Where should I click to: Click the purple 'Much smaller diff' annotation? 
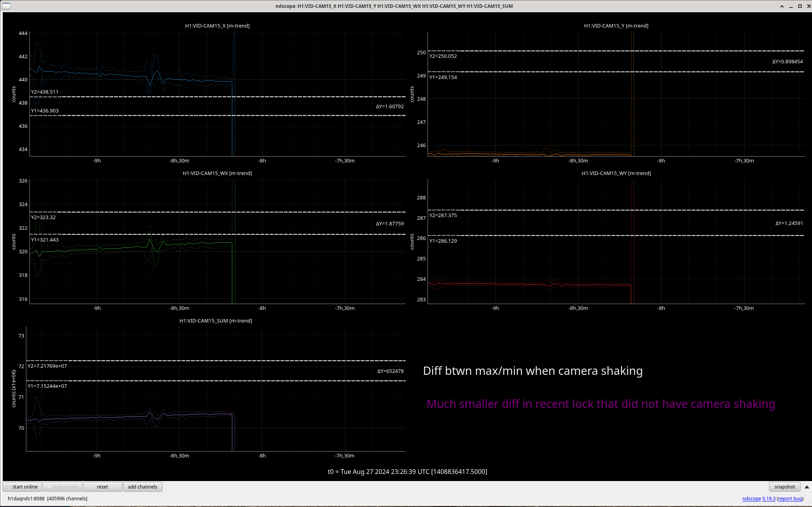tap(601, 404)
